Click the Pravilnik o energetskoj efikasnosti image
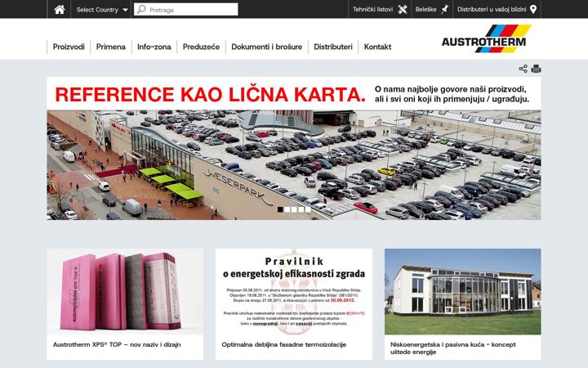 click(294, 291)
